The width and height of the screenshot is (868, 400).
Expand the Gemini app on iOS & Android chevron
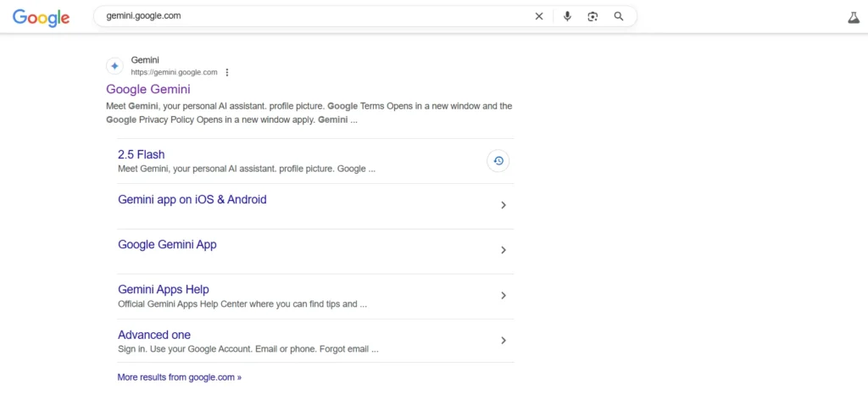pos(504,205)
